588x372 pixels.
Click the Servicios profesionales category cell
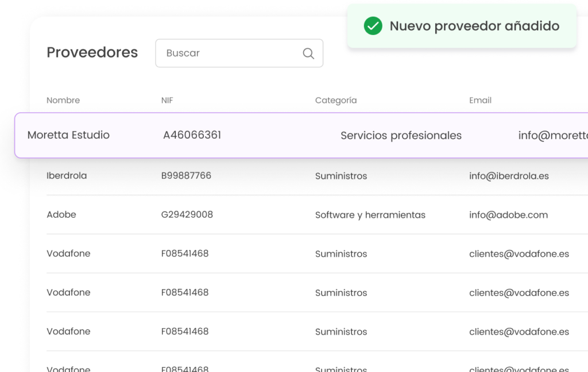coord(401,136)
